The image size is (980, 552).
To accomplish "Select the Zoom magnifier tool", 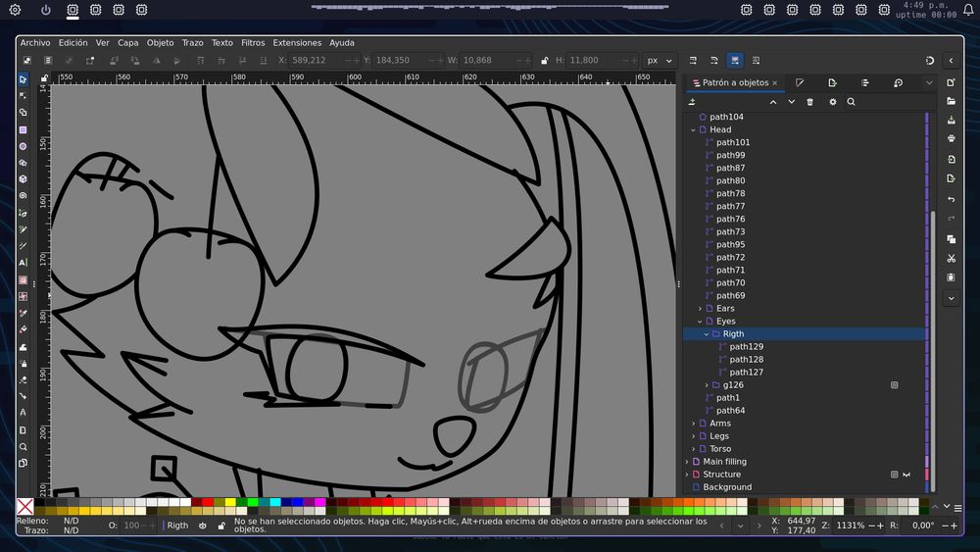I will coord(24,447).
